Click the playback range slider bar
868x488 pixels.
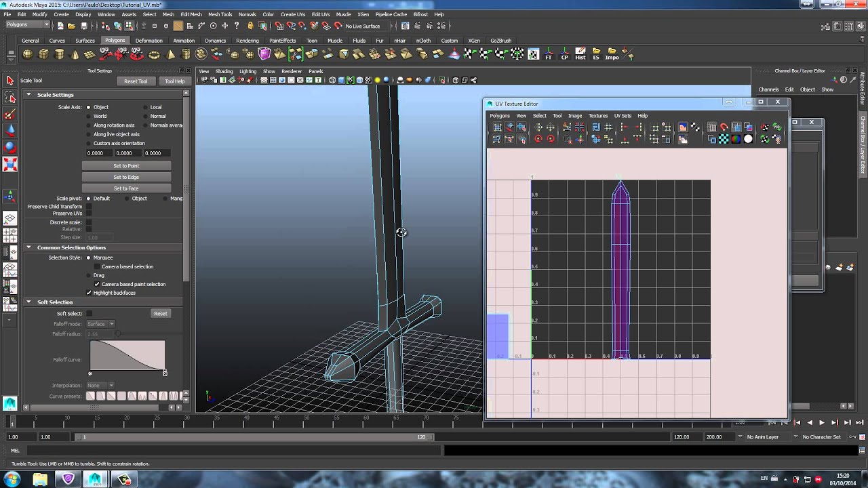click(254, 437)
